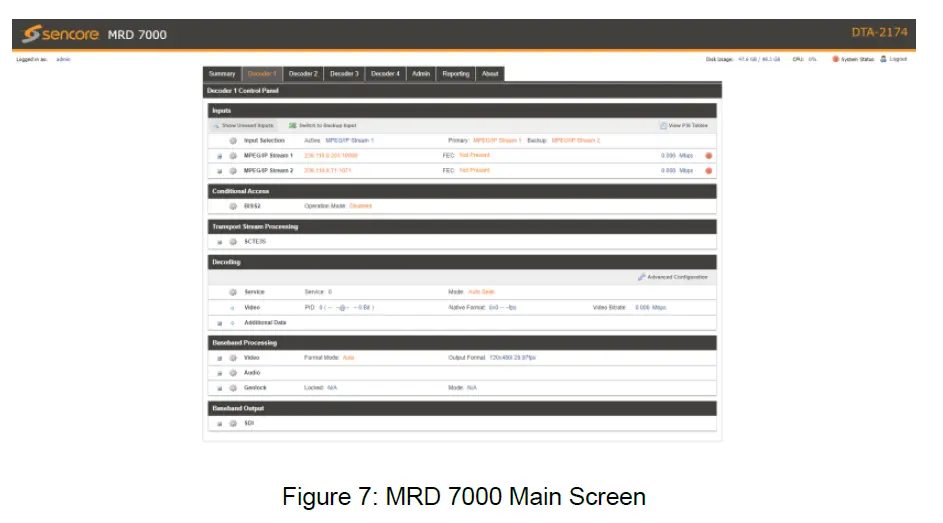Click Active MPEG/IP Stream 1 value
The width and height of the screenshot is (943, 523).
click(x=349, y=141)
